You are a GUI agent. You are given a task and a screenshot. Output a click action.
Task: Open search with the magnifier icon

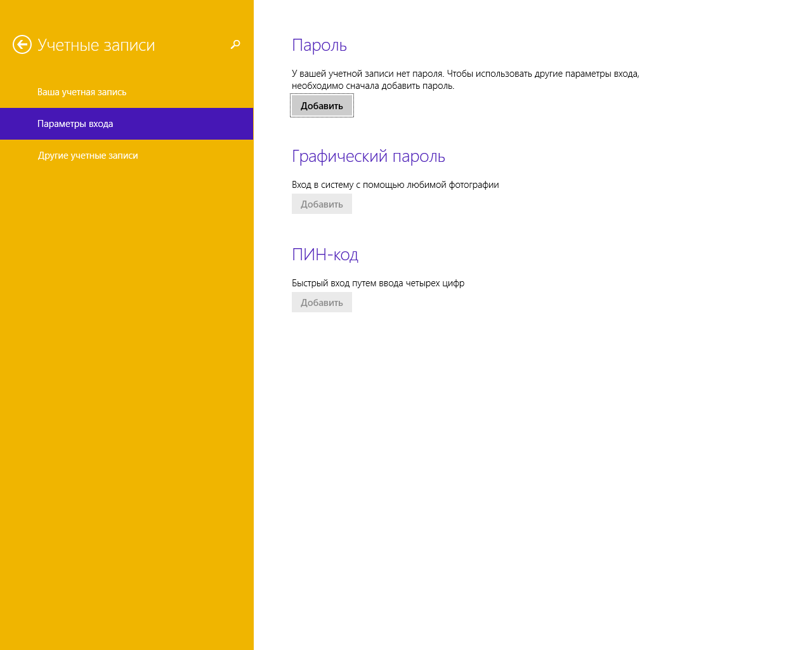click(x=235, y=44)
